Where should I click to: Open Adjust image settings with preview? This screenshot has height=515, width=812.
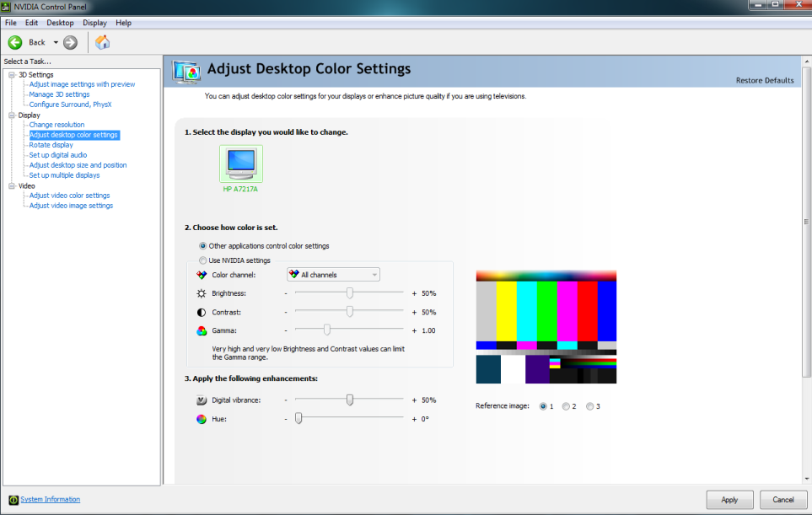[x=82, y=84]
